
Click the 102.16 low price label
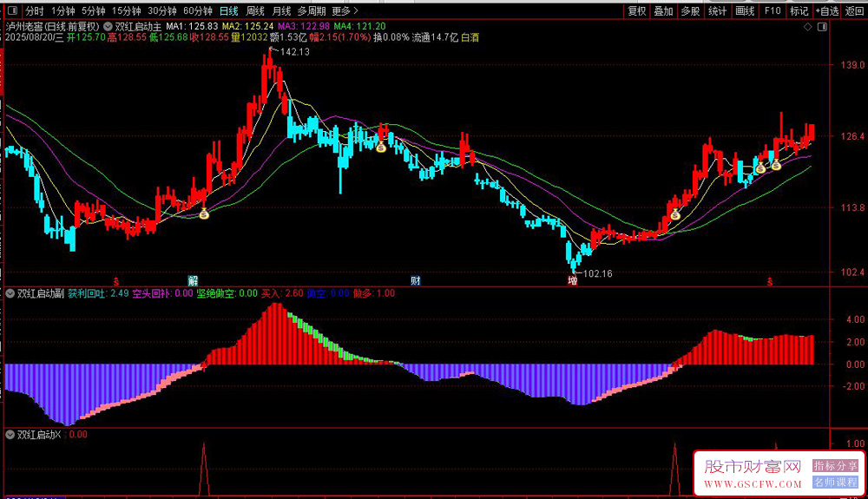point(598,274)
